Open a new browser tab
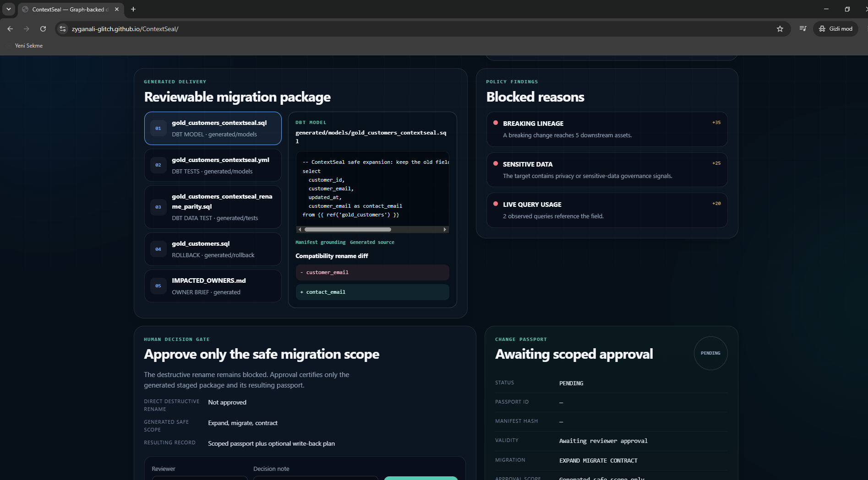Screen dimensions: 868x480 (x=133, y=9)
